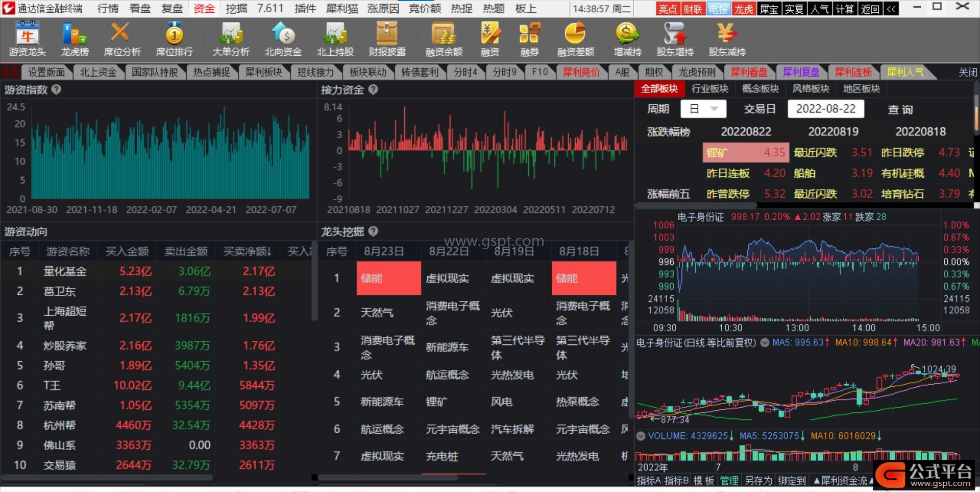Click 另存为 in bottom indicator bar
The width and height of the screenshot is (980, 492).
758,481
